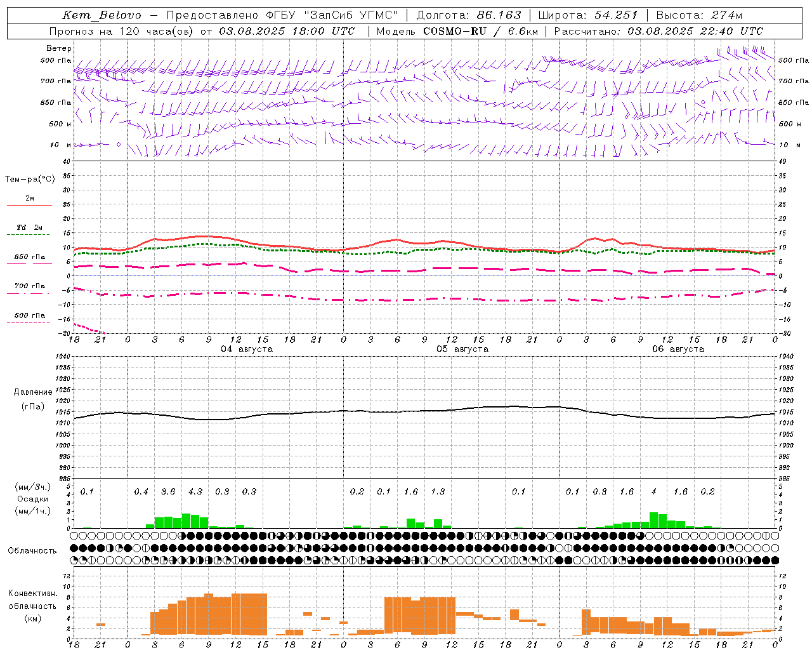Click the 'Облачность' cloud cover label
Viewport: 812px width, 650px height.
(32, 551)
